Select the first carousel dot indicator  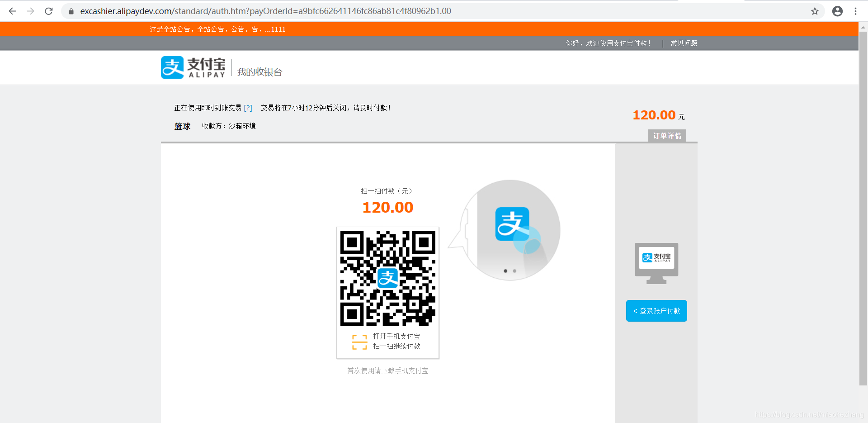tap(505, 271)
